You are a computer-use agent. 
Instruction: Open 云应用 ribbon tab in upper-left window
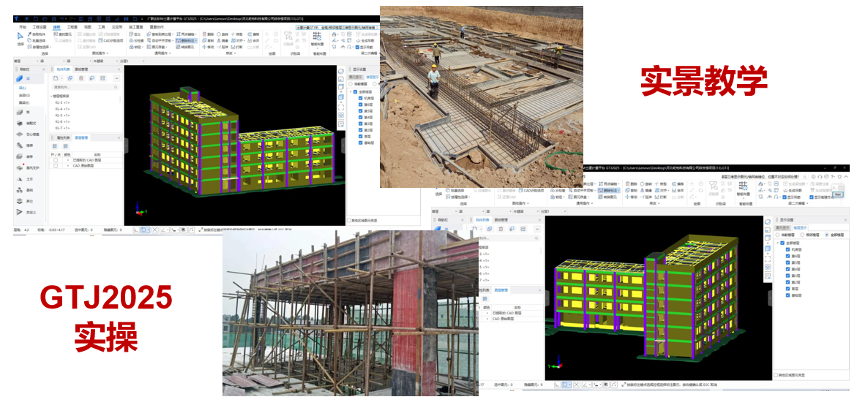click(x=117, y=26)
